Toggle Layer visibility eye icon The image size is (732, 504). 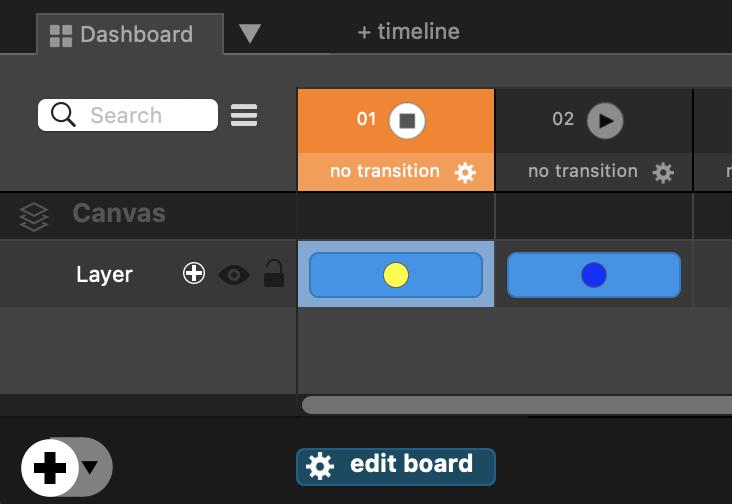tap(234, 274)
